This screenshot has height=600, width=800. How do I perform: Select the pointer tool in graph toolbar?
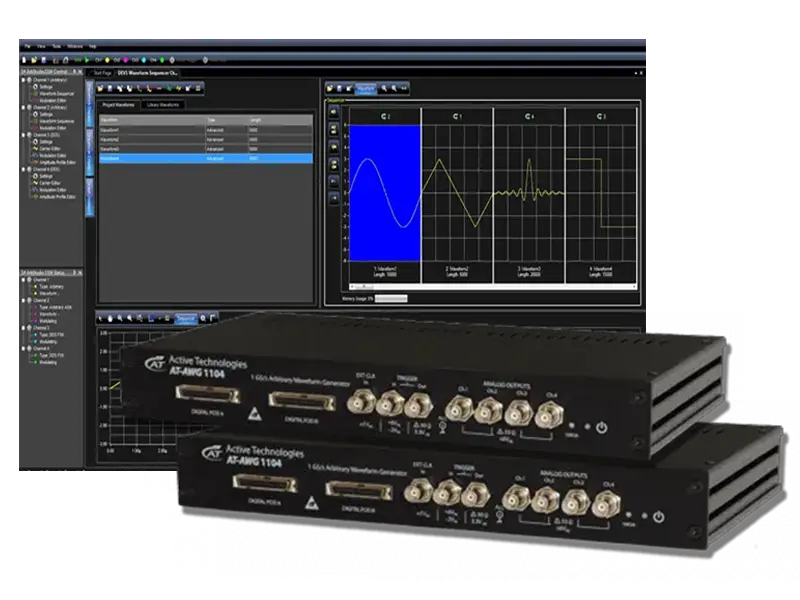(101, 319)
